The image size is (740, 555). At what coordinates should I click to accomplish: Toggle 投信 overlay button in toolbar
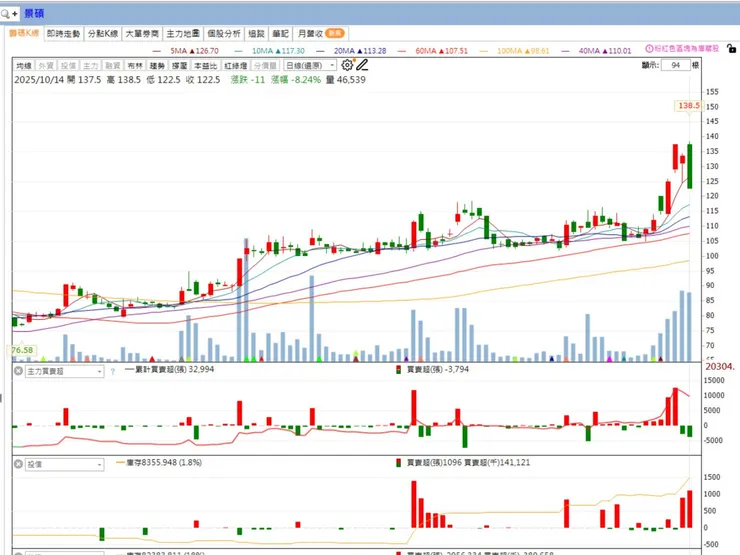68,66
